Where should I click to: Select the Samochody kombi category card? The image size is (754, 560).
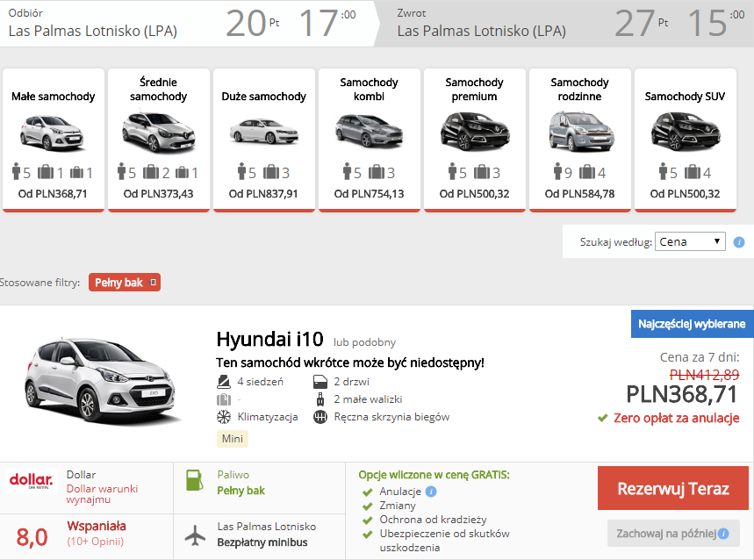pos(370,140)
